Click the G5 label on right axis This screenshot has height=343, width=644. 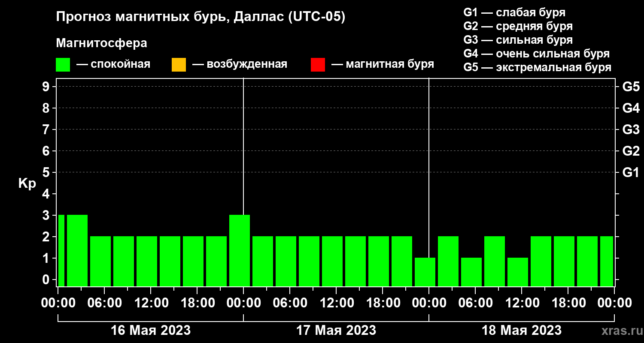[x=631, y=87]
